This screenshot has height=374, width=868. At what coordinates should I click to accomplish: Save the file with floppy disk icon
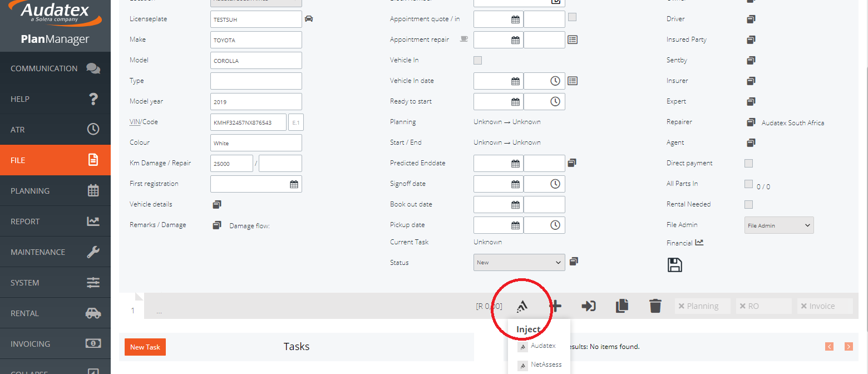click(x=674, y=265)
